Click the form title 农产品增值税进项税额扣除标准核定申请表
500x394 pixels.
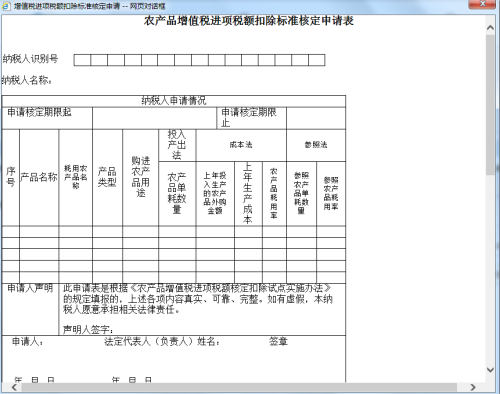click(249, 21)
